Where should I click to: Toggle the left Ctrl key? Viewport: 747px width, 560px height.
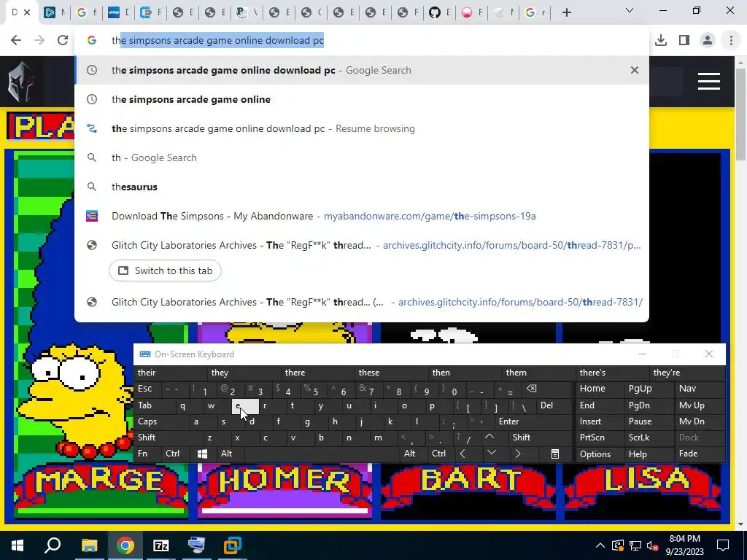pos(172,454)
